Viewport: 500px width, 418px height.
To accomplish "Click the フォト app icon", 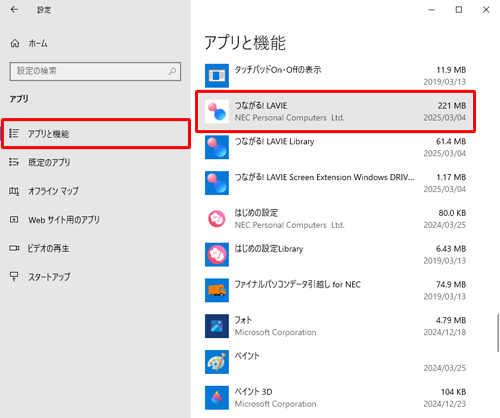I will tap(217, 326).
